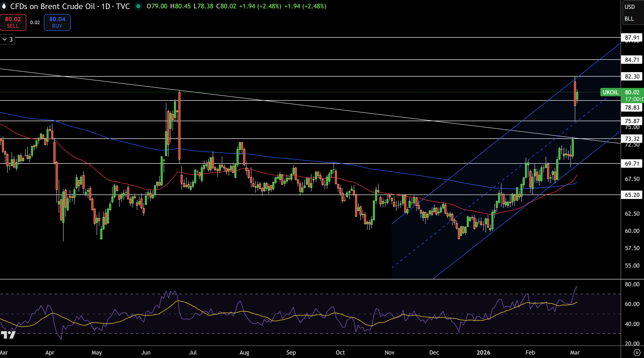The width and height of the screenshot is (644, 358).
Task: Click the 67.50 price scale label
Action: coord(632,179)
